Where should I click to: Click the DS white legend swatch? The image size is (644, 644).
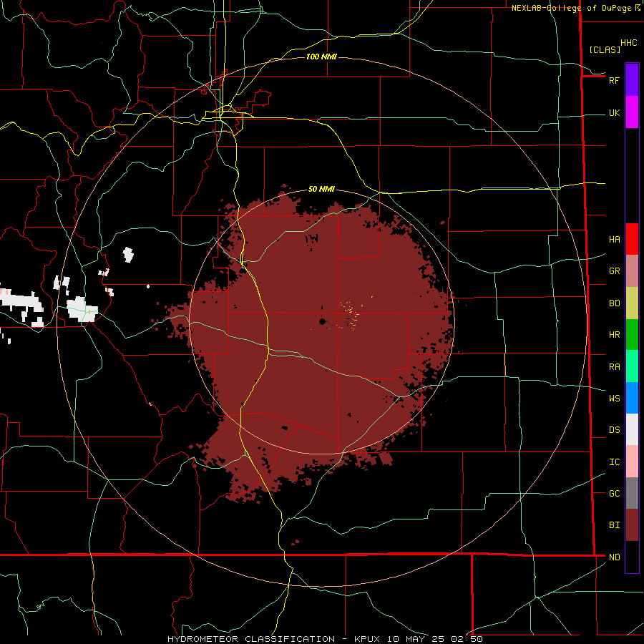pyautogui.click(x=632, y=429)
